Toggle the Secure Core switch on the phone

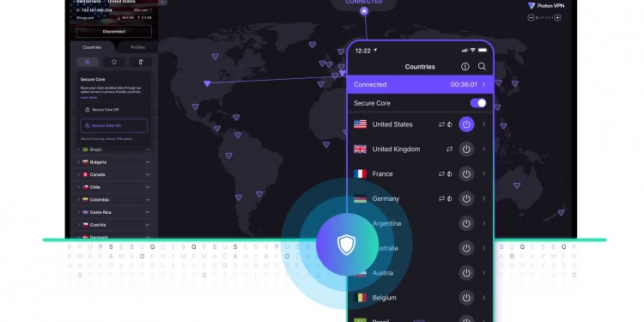pyautogui.click(x=478, y=103)
